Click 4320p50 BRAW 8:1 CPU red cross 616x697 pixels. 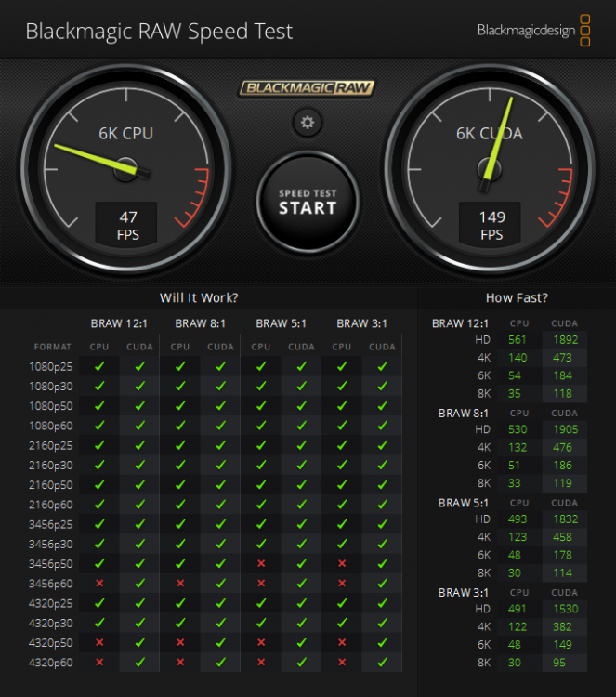[x=180, y=642]
